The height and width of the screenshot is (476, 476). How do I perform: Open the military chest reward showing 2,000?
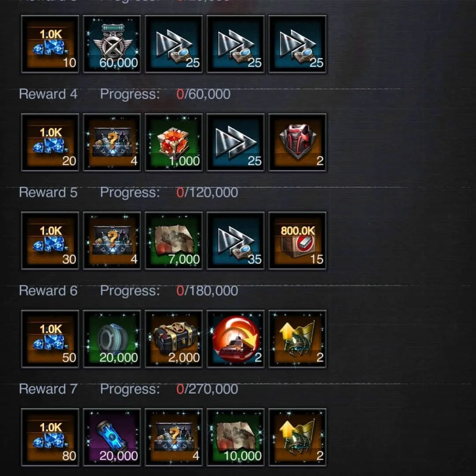pyautogui.click(x=174, y=339)
